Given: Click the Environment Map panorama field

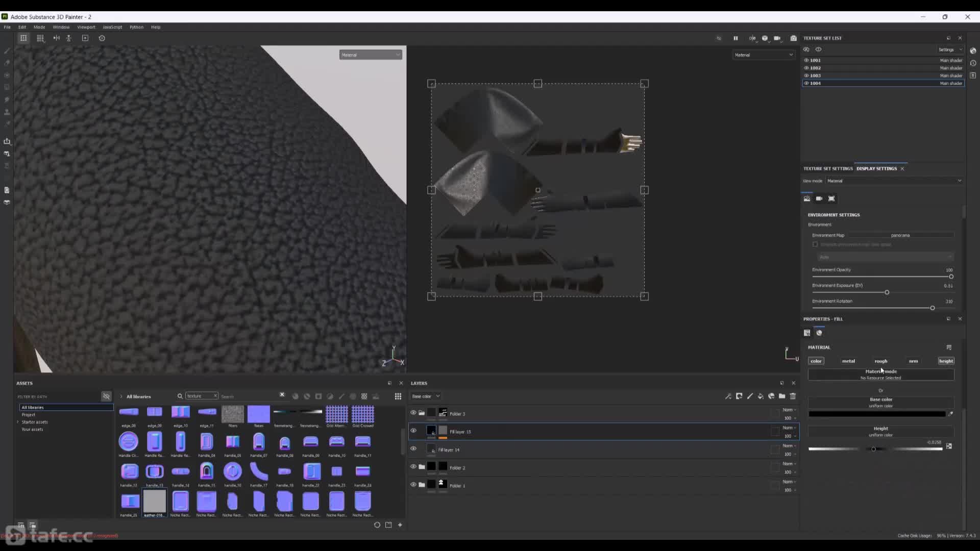Looking at the screenshot, I should (x=900, y=235).
